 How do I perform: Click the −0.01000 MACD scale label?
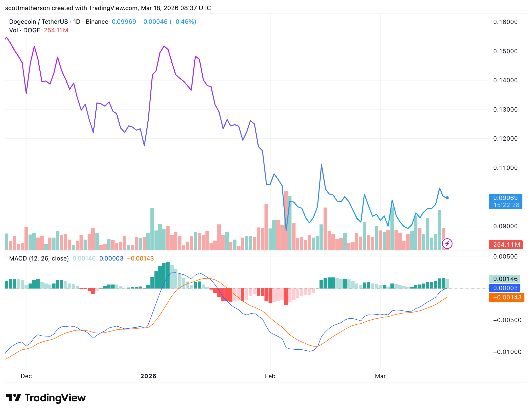pos(507,352)
